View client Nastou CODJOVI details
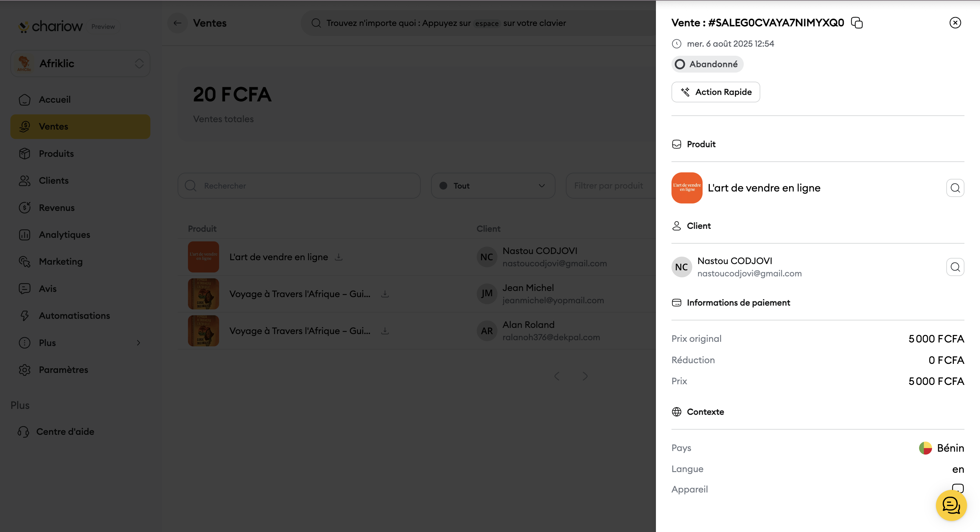 point(955,267)
